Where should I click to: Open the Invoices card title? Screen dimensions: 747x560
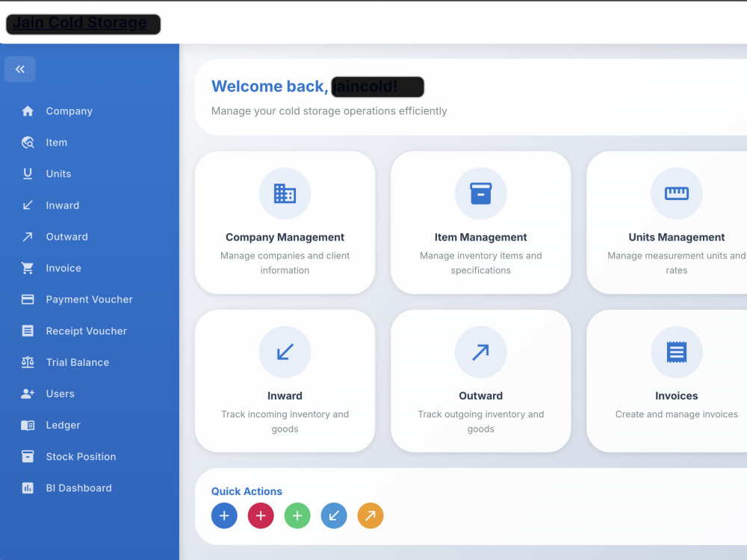tap(677, 396)
